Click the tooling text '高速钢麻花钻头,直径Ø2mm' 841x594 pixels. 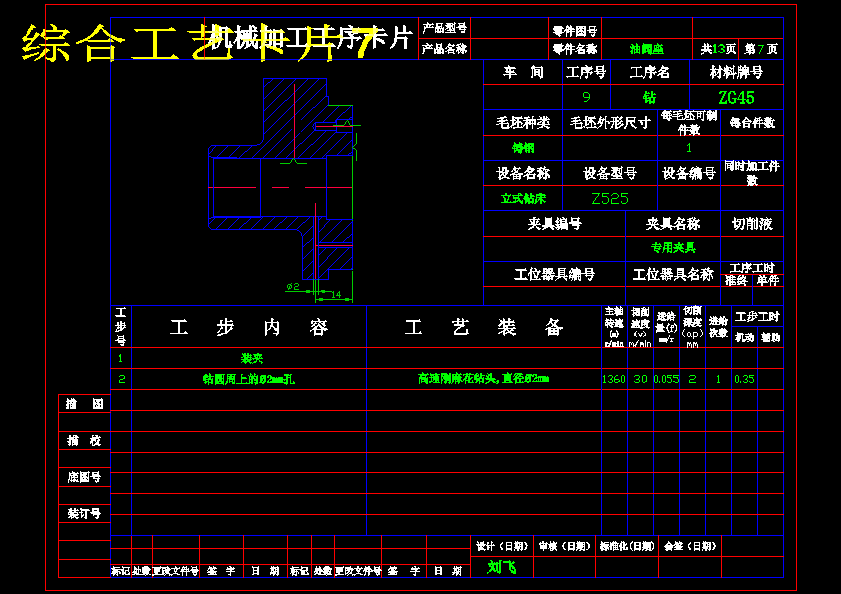[x=483, y=379]
